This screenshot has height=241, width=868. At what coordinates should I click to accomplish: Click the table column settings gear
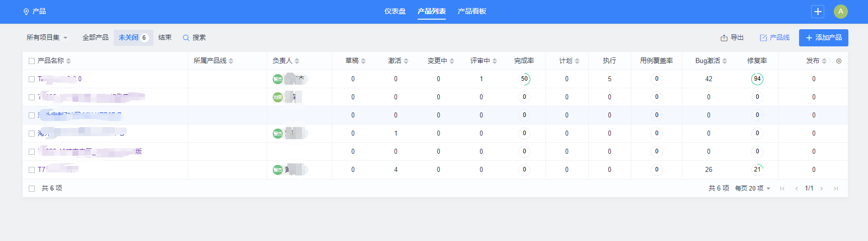click(x=839, y=61)
